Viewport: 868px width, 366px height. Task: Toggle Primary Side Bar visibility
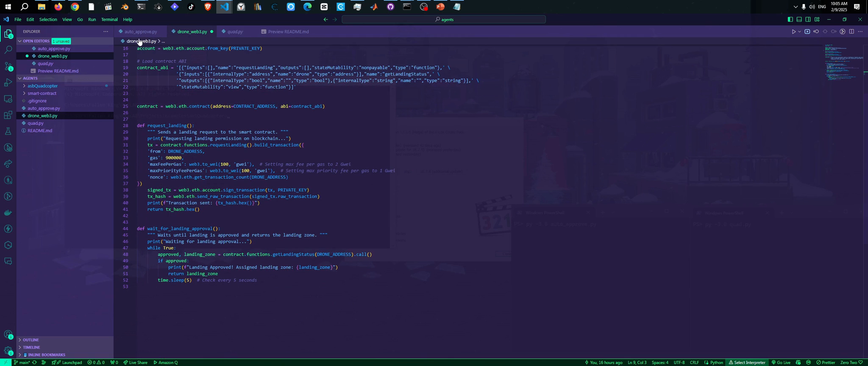[x=790, y=19]
